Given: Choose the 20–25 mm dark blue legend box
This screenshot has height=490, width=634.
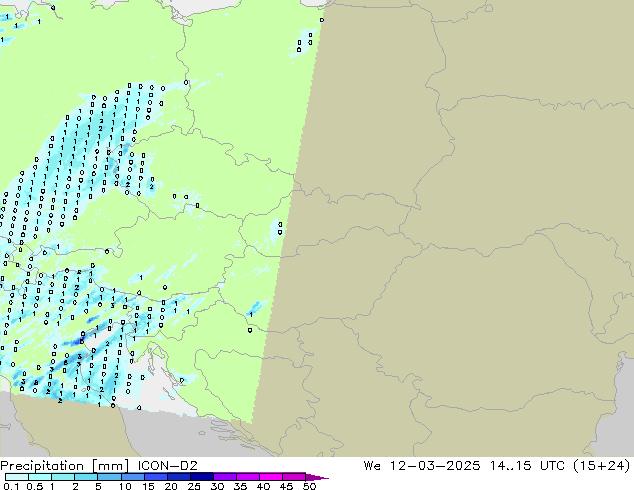Looking at the screenshot, I should tap(178, 477).
